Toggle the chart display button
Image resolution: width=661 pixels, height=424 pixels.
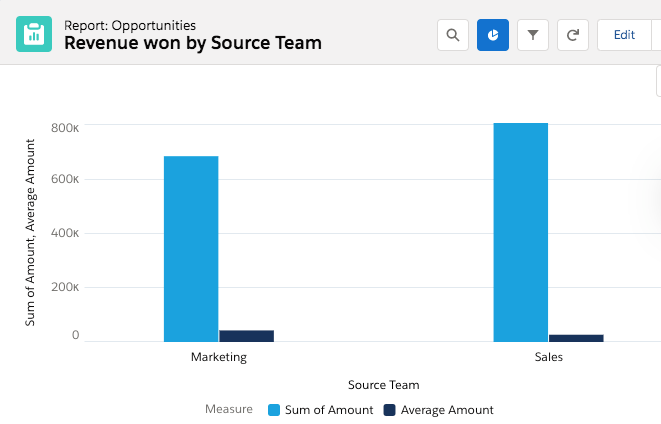[x=493, y=35]
